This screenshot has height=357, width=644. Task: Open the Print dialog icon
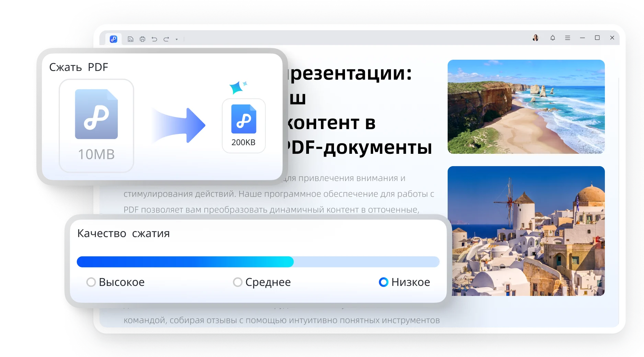click(x=142, y=39)
